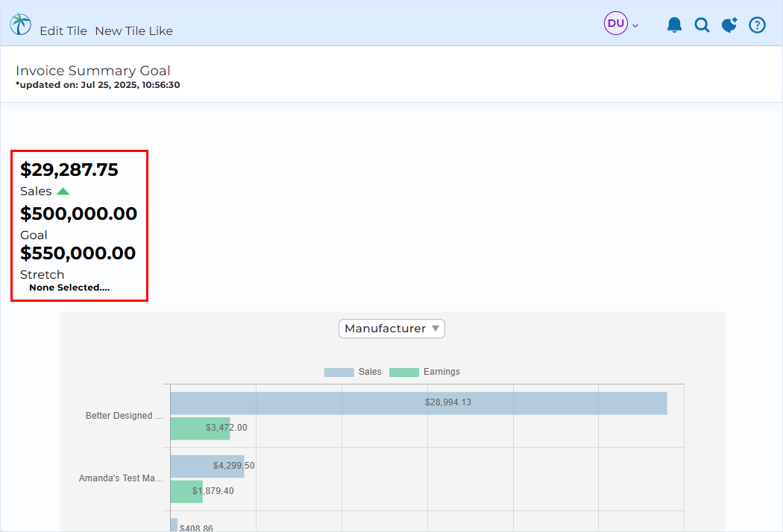Open the help question mark icon
The height and width of the screenshot is (532, 783).
coord(757,25)
